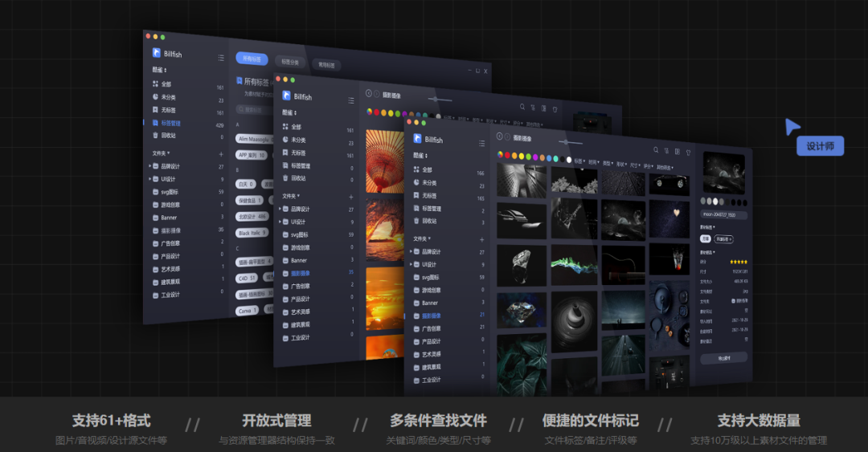868x452 pixels.
Task: Open the 酷雀 library switcher in the front window
Action: point(420,156)
